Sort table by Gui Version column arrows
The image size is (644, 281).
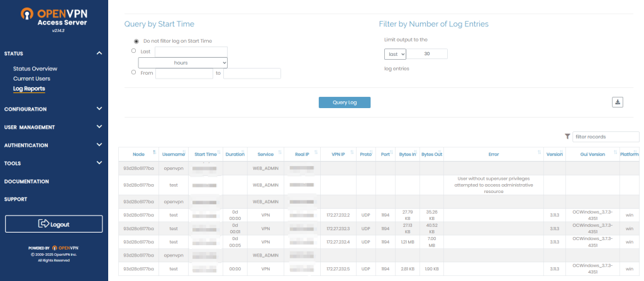(614, 153)
